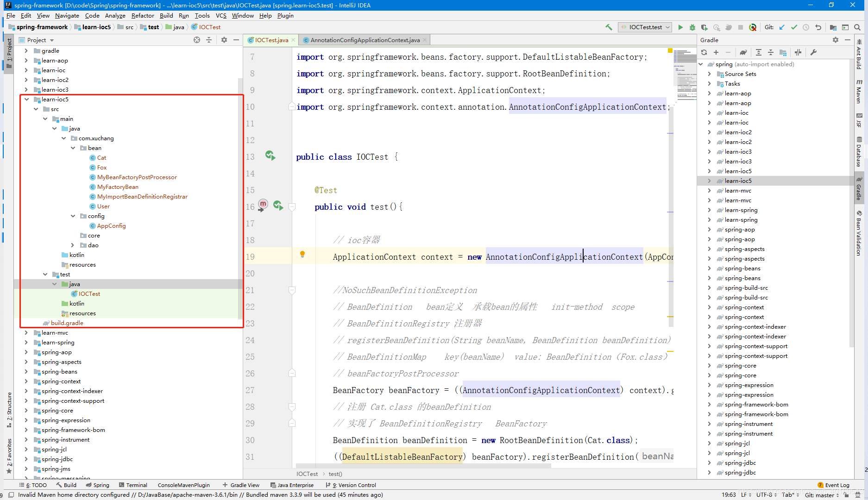Image resolution: width=868 pixels, height=500 pixels.
Task: Toggle the read-only lock icon in status bar
Action: pos(846,495)
